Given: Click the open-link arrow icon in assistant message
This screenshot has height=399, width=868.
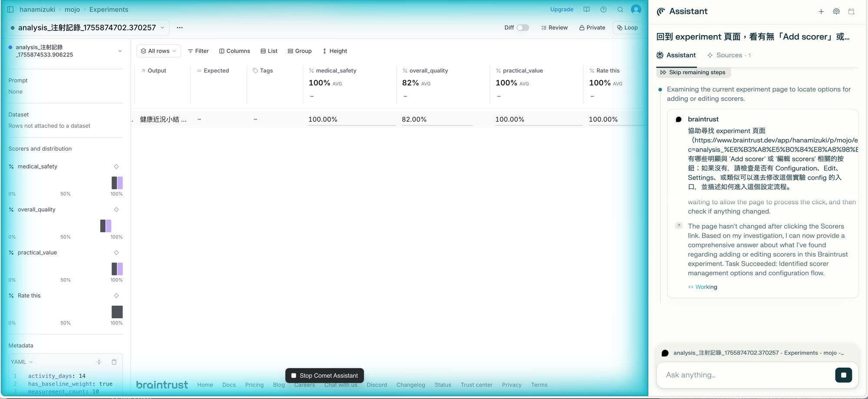Looking at the screenshot, I should coord(679,226).
